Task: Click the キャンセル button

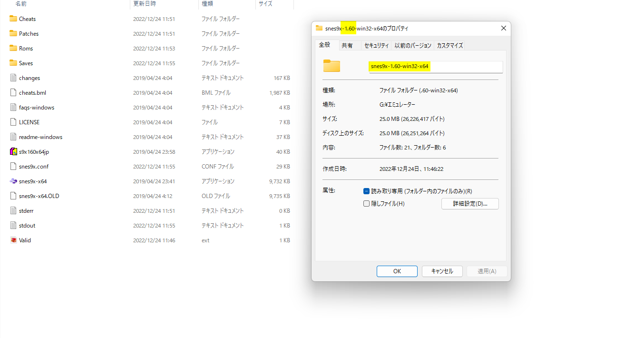Action: (442, 271)
